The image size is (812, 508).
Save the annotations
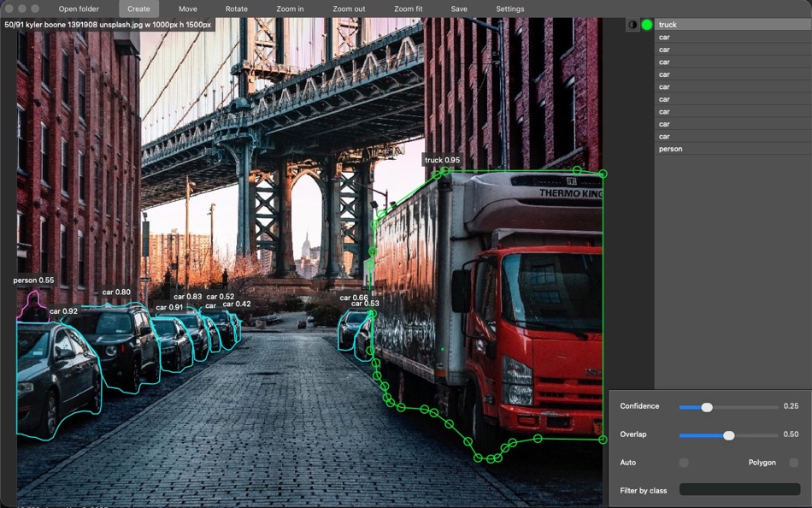(459, 9)
